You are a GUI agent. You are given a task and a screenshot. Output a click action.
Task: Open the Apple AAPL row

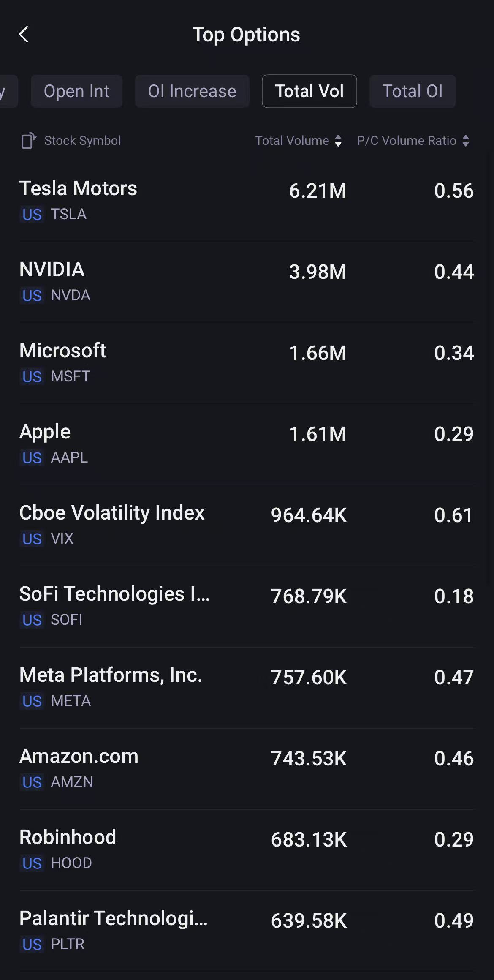pos(247,444)
